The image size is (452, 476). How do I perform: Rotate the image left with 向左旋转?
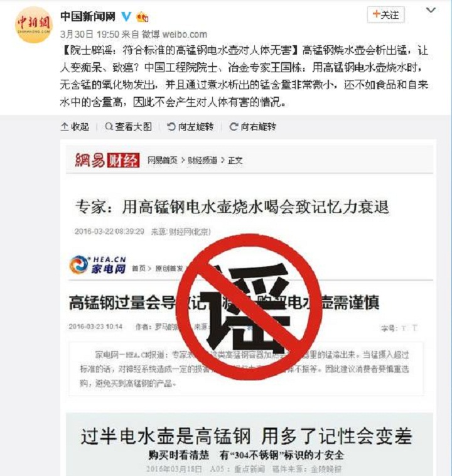point(190,127)
